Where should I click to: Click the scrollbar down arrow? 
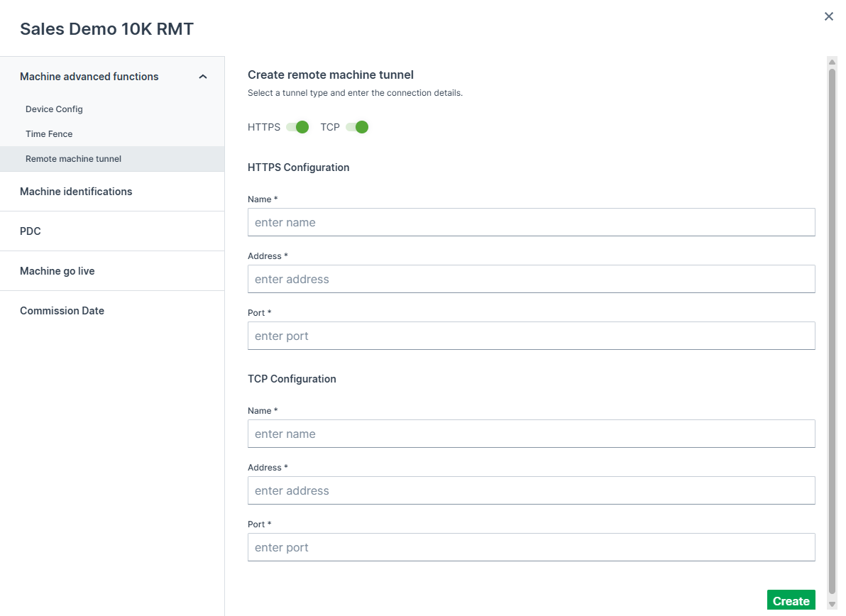(x=833, y=604)
